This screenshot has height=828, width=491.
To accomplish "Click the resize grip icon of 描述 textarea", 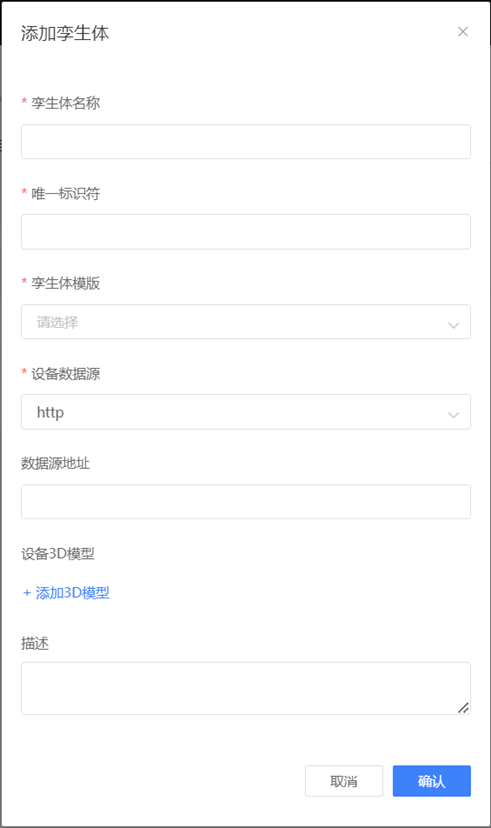I will pos(463,708).
